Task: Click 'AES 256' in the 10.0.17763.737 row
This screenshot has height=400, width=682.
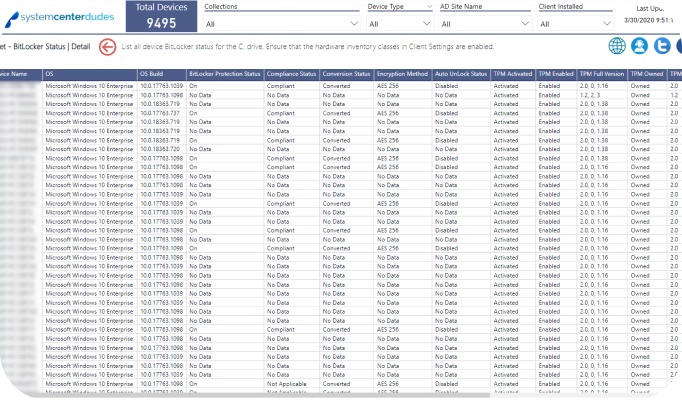Action: [388, 113]
